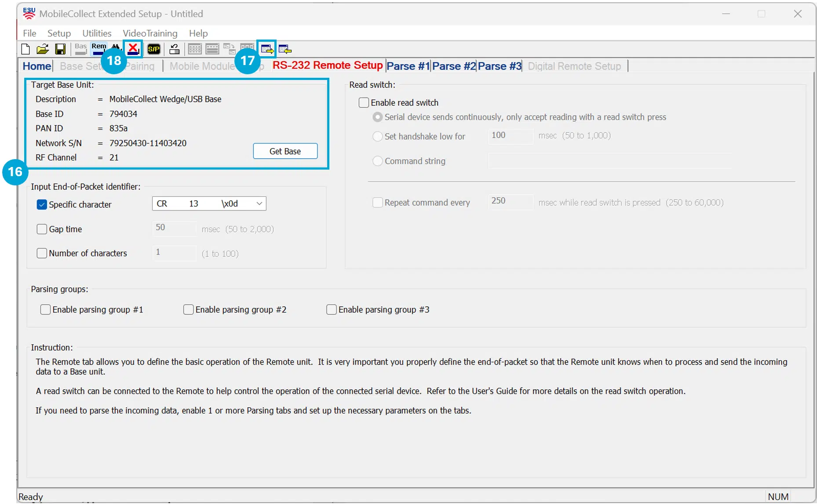The image size is (817, 504).
Task: Open the Setup menu
Action: click(x=59, y=33)
